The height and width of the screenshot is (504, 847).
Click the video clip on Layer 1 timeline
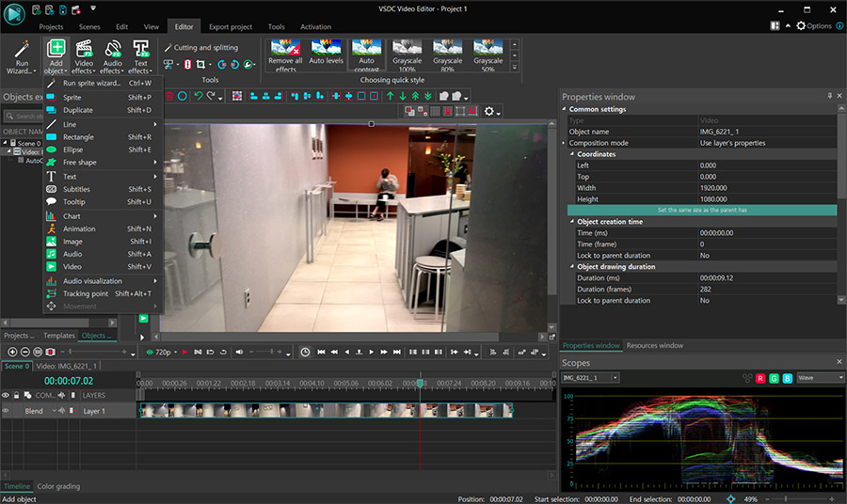325,411
